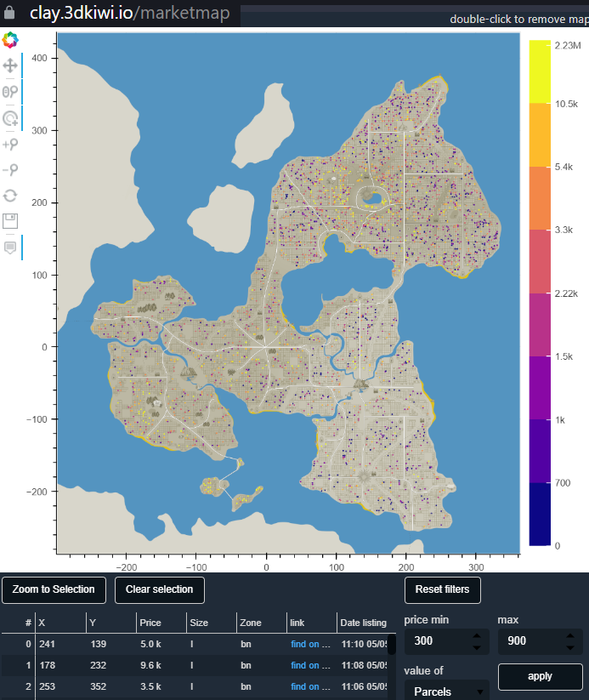Sort table by the Y column header
The height and width of the screenshot is (700, 589).
point(110,623)
